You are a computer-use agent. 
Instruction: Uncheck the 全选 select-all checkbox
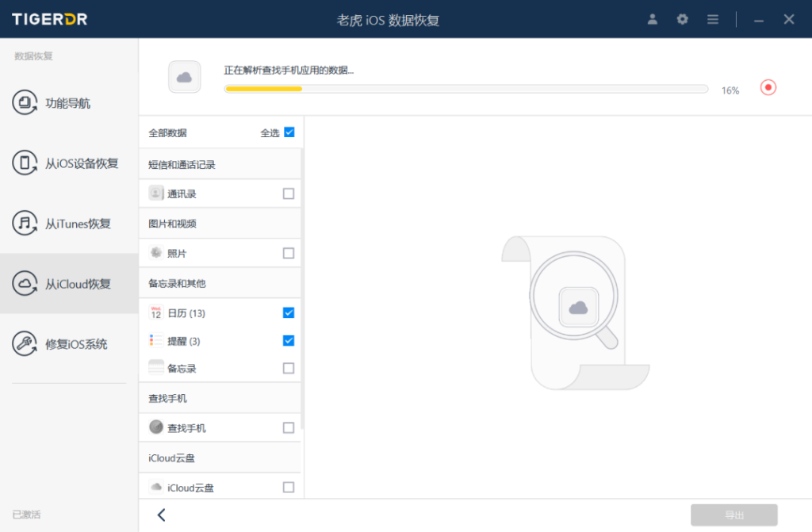pyautogui.click(x=289, y=132)
